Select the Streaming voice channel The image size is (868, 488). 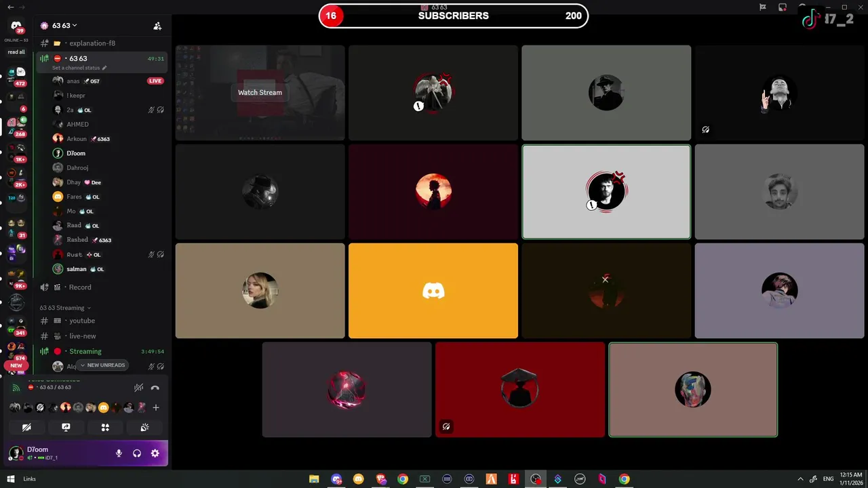pos(102,351)
